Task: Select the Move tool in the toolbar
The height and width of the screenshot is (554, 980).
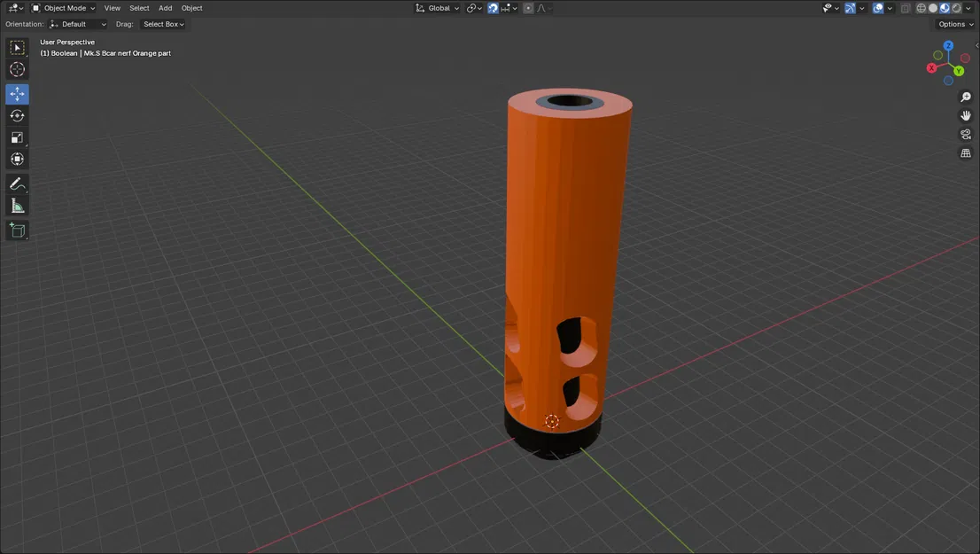Action: (17, 93)
